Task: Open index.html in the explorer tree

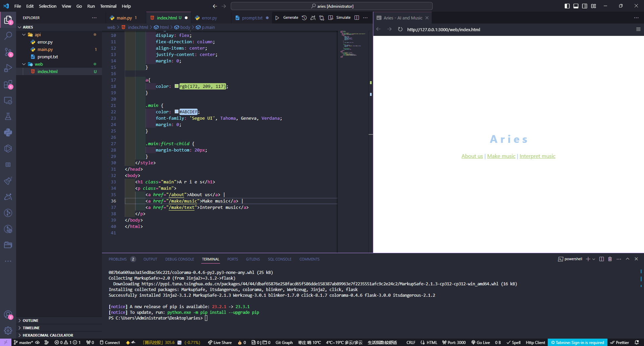Action: (x=59, y=71)
